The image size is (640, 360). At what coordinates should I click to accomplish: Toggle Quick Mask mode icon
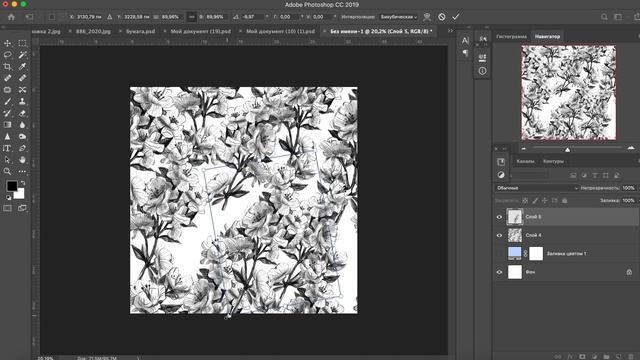7,208
